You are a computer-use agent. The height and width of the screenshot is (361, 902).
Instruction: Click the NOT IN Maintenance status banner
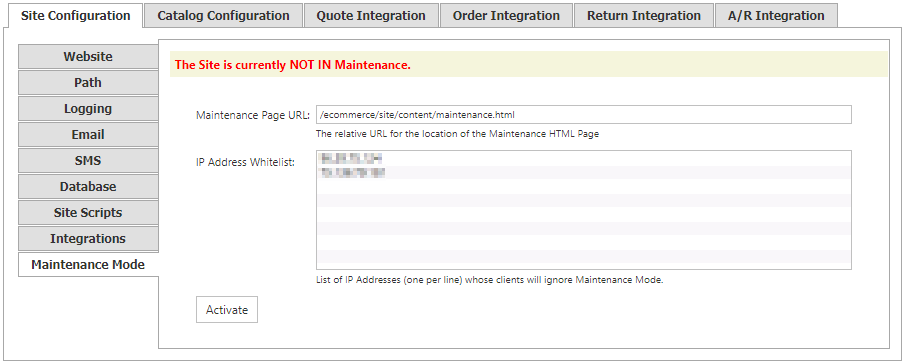529,64
